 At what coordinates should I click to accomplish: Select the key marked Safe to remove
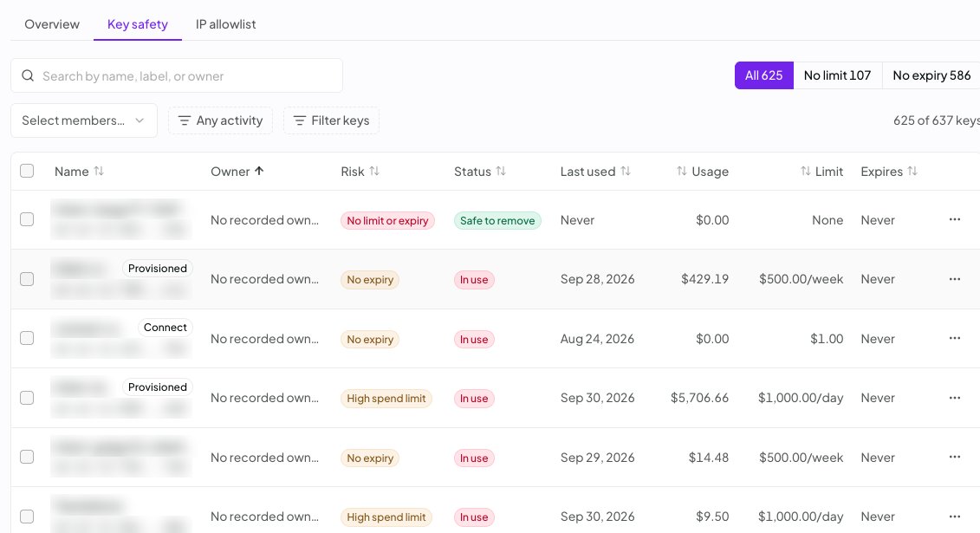[27, 219]
